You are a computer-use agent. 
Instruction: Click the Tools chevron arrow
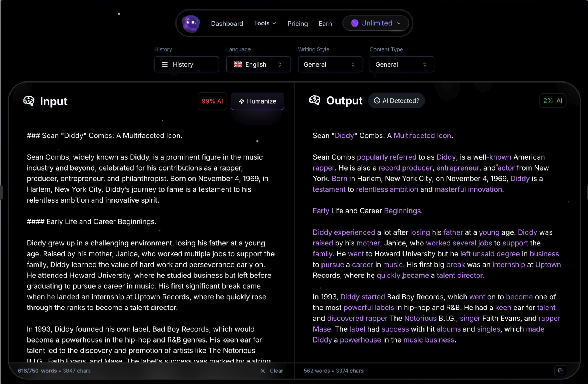[274, 23]
